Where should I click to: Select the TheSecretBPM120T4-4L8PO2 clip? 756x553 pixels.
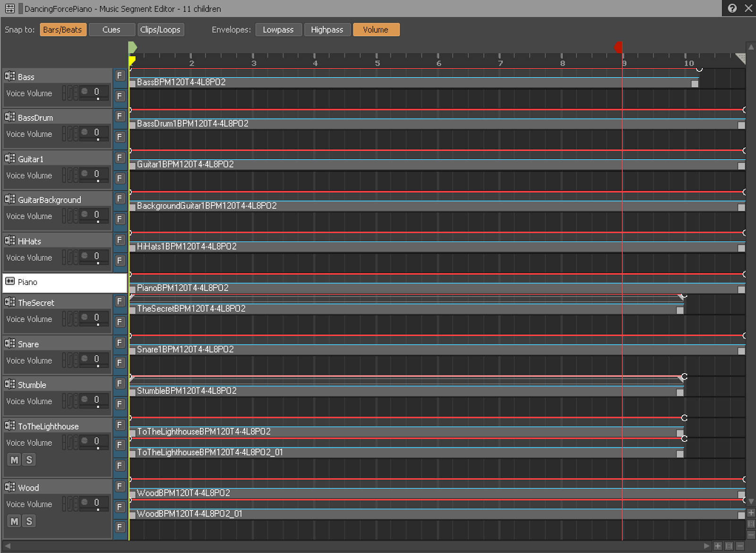coord(406,309)
